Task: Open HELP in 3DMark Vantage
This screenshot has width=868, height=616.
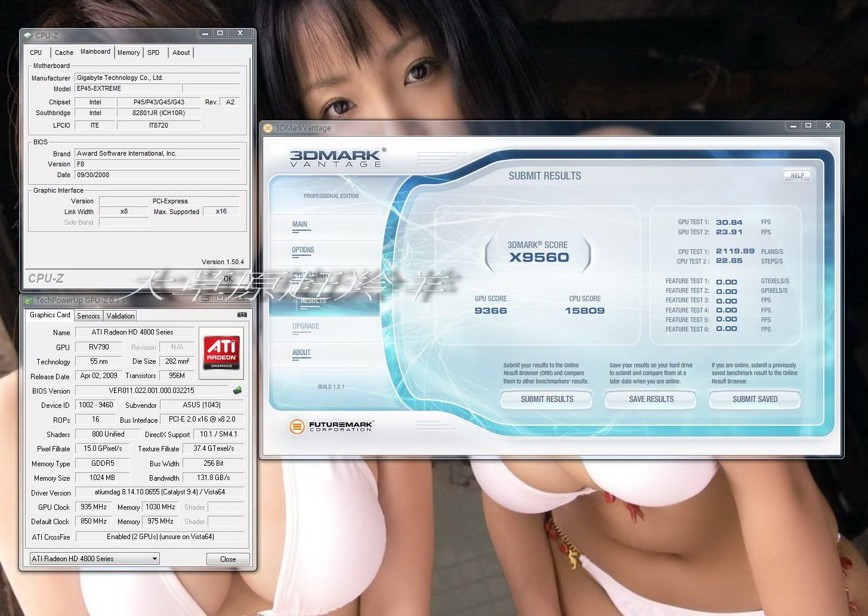Action: (x=797, y=175)
